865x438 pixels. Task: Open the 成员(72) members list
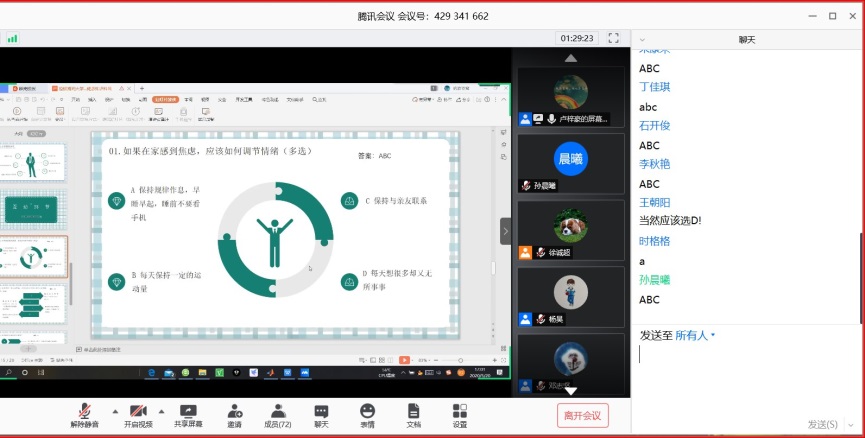coord(277,414)
